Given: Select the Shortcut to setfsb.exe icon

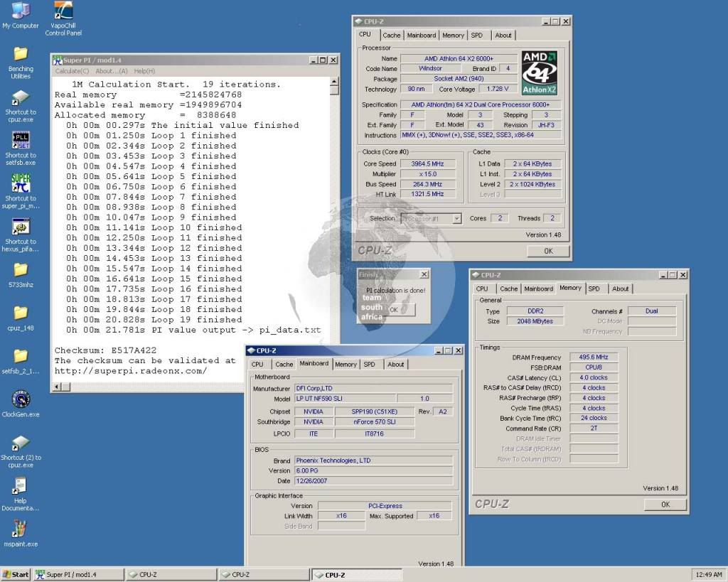Looking at the screenshot, I should [x=21, y=149].
